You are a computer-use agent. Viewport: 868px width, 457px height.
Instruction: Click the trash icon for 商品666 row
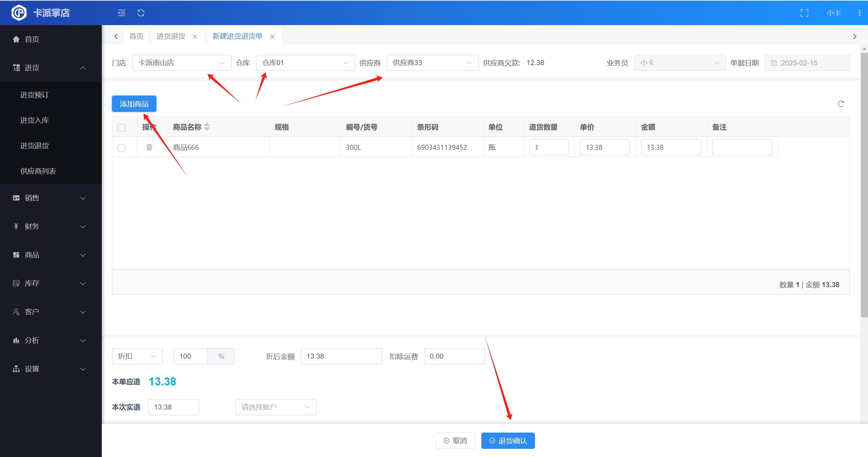pyautogui.click(x=149, y=147)
